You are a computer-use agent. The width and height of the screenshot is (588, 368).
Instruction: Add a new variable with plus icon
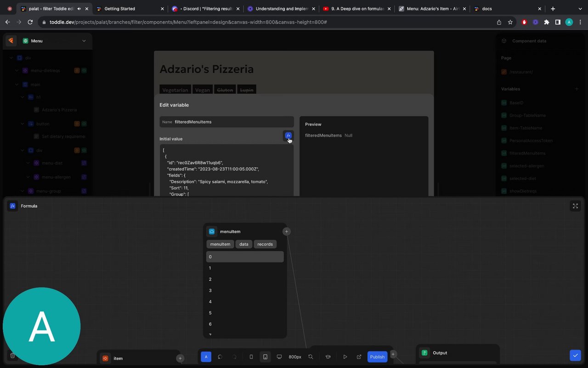pos(577,89)
